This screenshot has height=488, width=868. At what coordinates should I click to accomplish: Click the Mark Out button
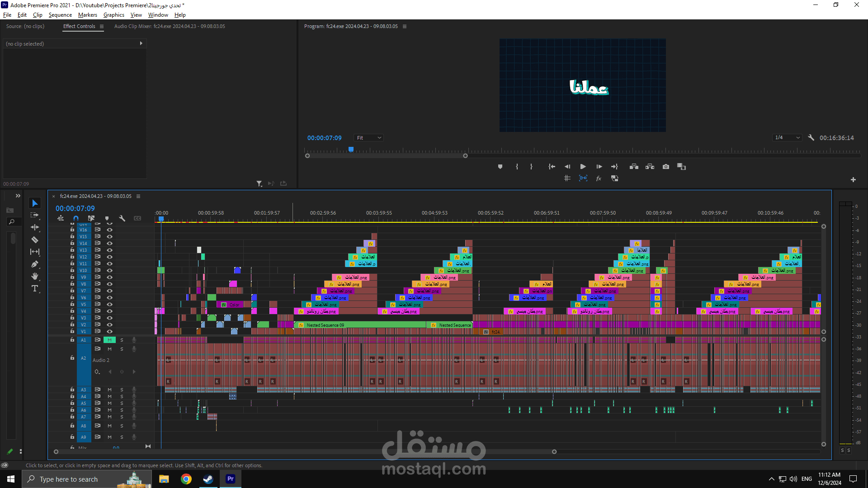(531, 167)
